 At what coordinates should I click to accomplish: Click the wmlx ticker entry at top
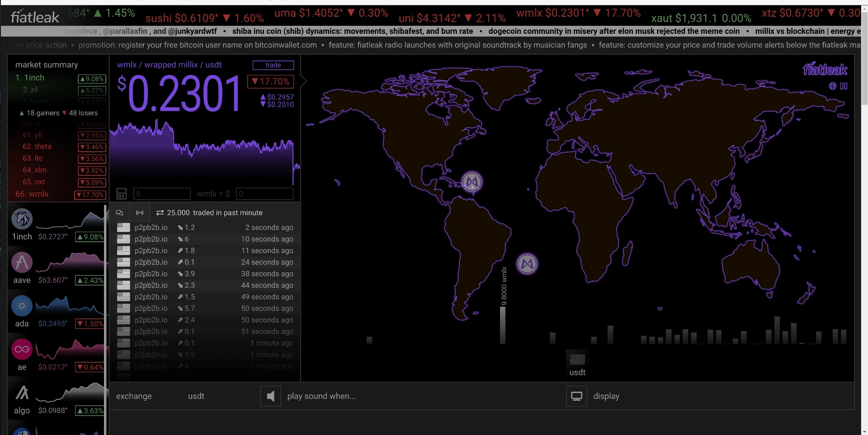578,13
